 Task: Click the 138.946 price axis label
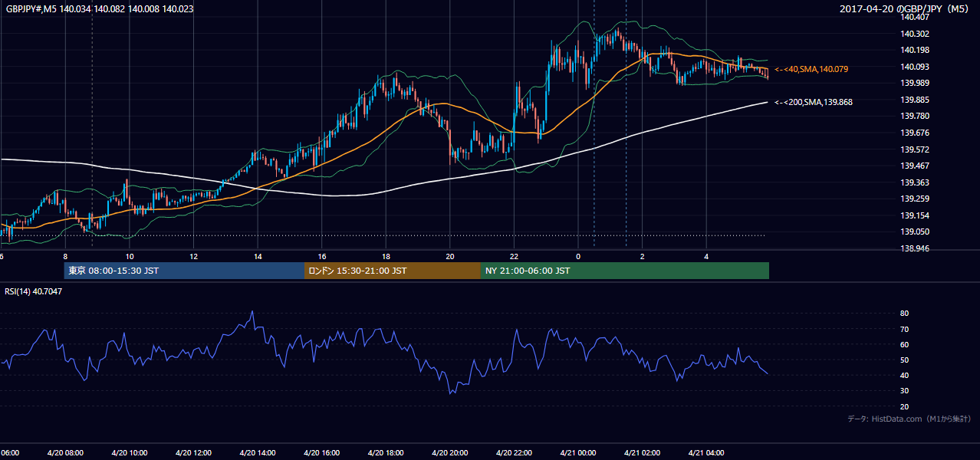pyautogui.click(x=913, y=248)
